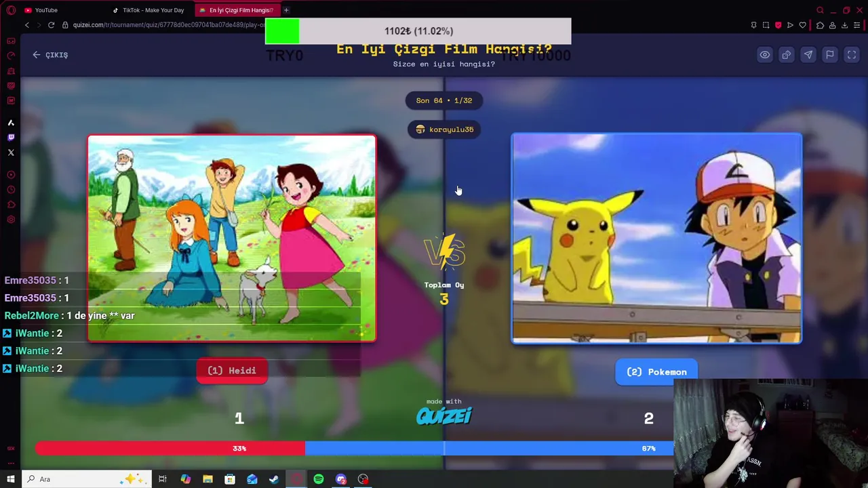
Task: Report quiz with the flag button
Action: pos(830,55)
